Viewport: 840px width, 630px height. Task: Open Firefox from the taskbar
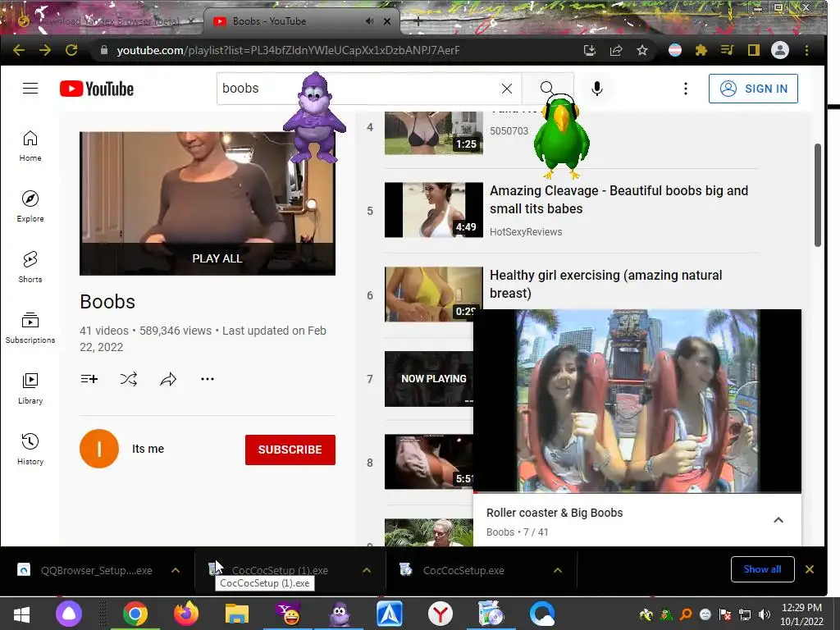point(186,614)
